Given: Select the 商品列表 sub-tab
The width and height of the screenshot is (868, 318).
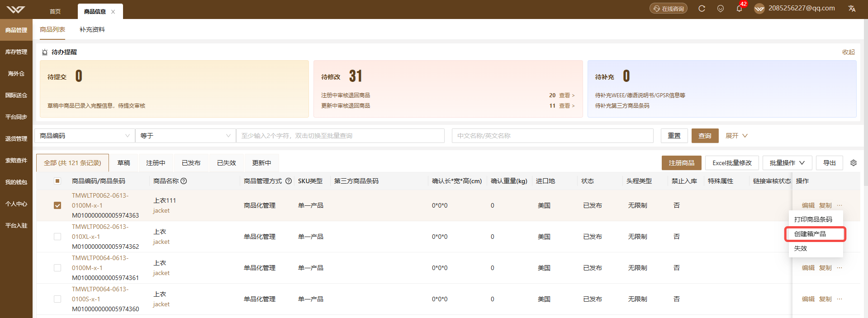Looking at the screenshot, I should tap(52, 29).
